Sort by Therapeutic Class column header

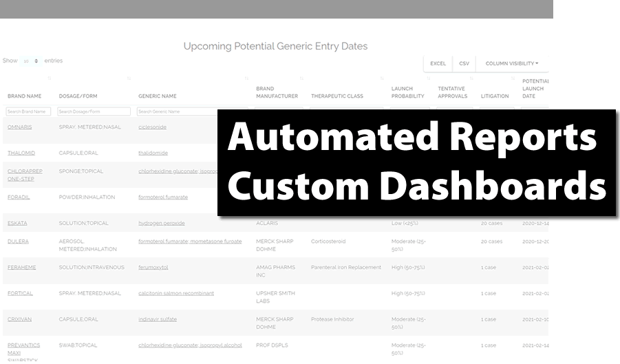tap(337, 96)
